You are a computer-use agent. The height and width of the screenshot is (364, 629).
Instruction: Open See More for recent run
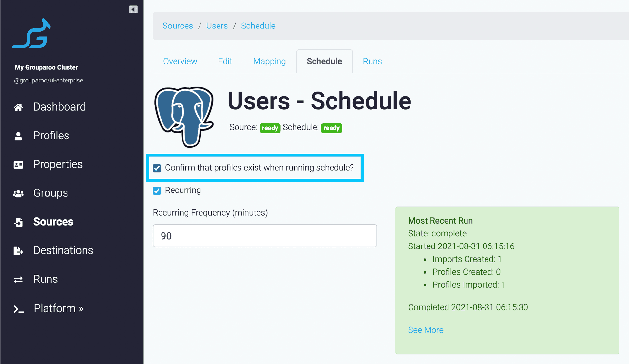click(x=426, y=330)
